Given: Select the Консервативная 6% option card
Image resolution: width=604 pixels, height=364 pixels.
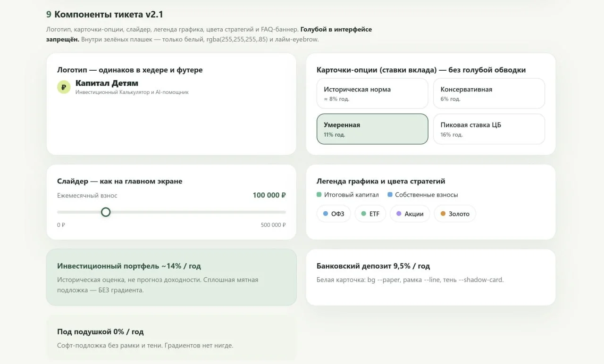Looking at the screenshot, I should click(x=489, y=93).
